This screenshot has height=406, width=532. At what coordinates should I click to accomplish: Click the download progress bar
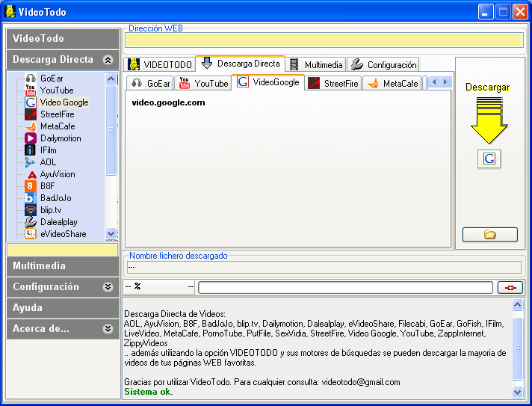[345, 288]
